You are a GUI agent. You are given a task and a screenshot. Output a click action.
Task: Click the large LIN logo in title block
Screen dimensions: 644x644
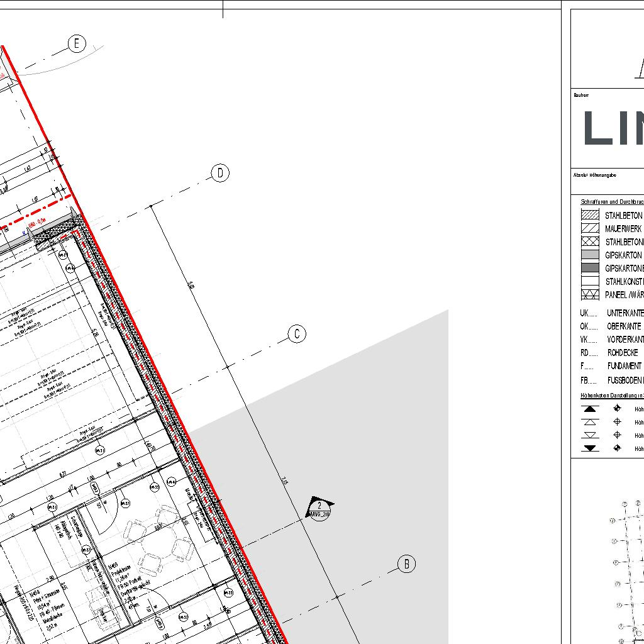point(613,128)
